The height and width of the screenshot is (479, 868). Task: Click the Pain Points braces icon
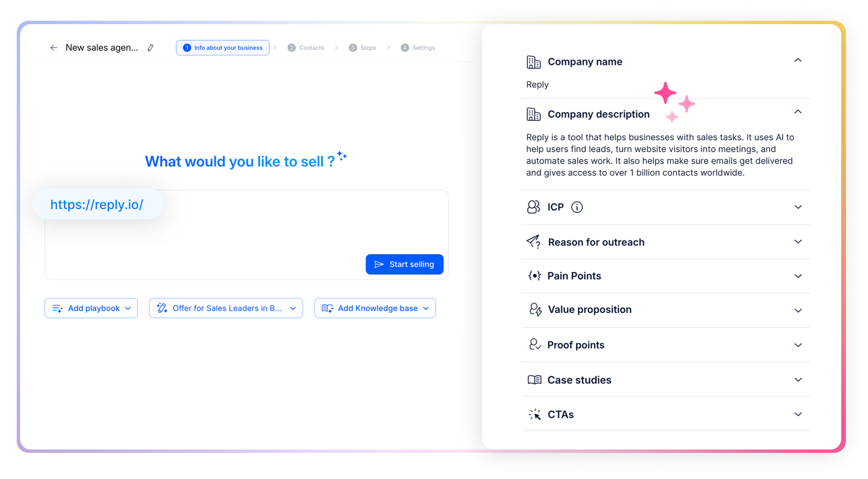(x=534, y=276)
